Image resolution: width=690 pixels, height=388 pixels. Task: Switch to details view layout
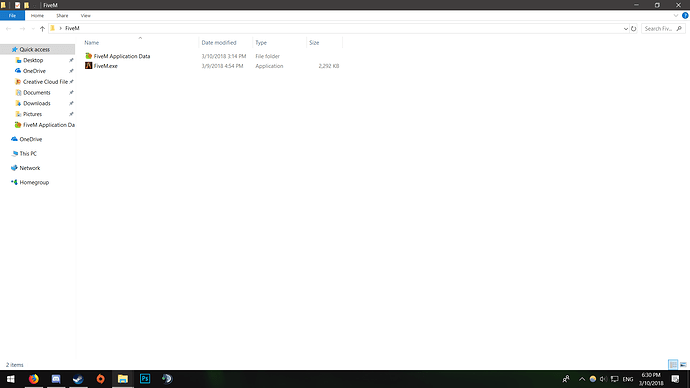pyautogui.click(x=673, y=364)
